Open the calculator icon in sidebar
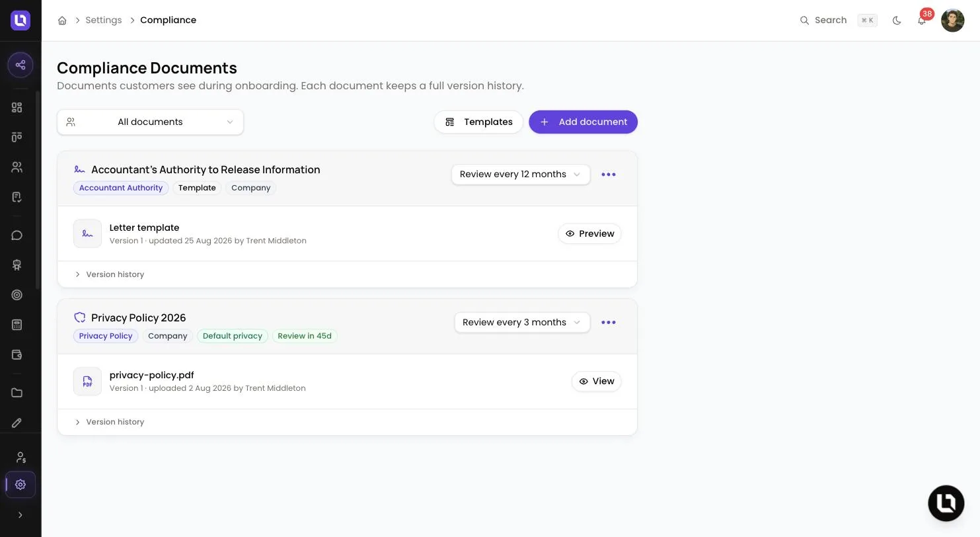The image size is (980, 537). point(17,325)
